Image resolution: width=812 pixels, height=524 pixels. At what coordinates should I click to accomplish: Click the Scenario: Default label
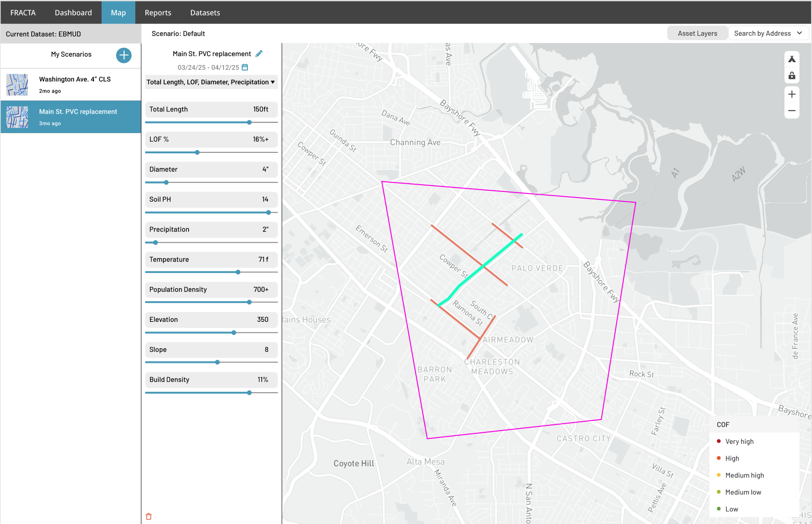click(x=178, y=34)
